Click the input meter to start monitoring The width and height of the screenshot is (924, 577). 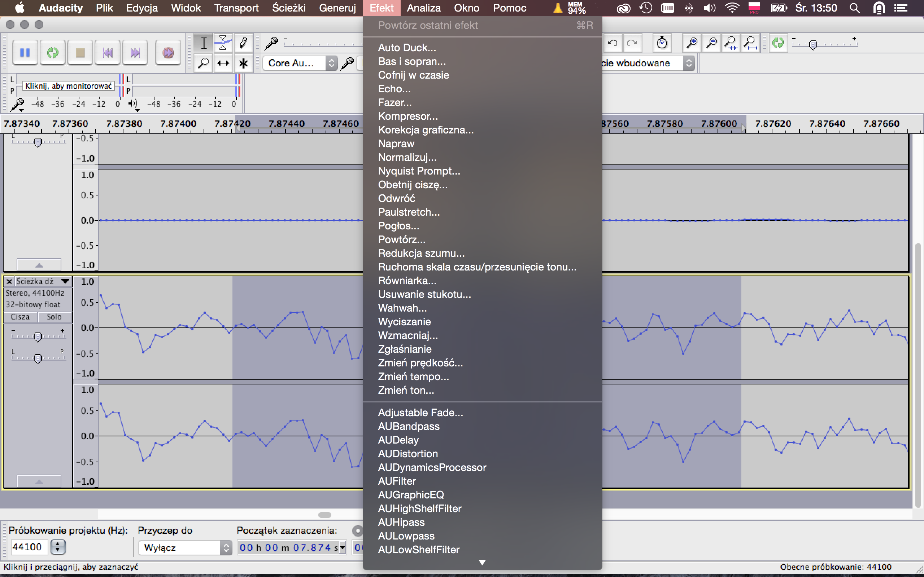[x=69, y=86]
